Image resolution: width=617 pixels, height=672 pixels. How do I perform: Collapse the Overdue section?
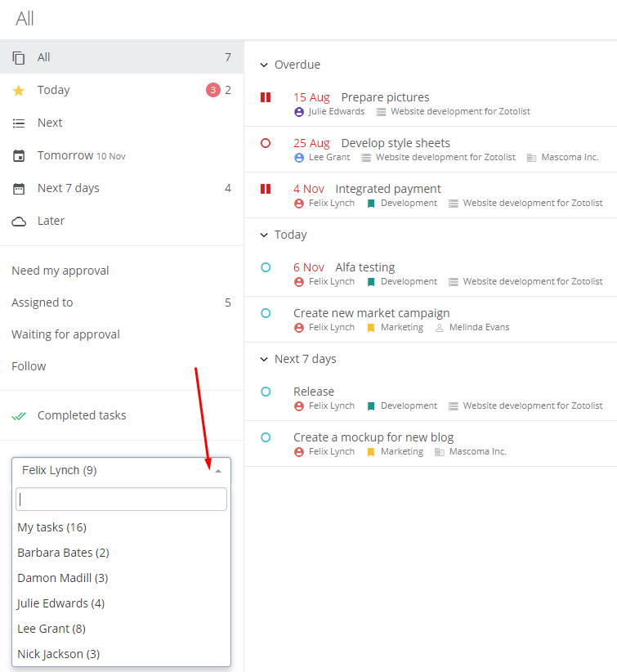tap(264, 65)
